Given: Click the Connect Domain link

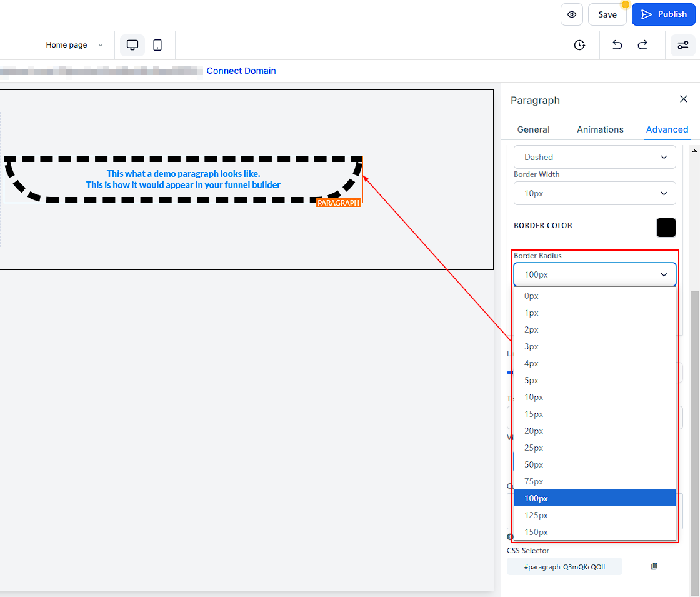Looking at the screenshot, I should point(241,71).
